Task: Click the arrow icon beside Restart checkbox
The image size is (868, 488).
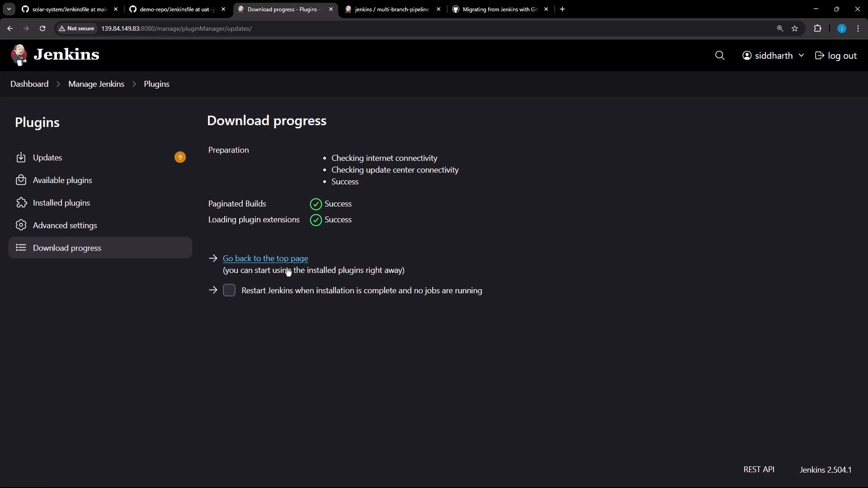Action: tap(213, 290)
